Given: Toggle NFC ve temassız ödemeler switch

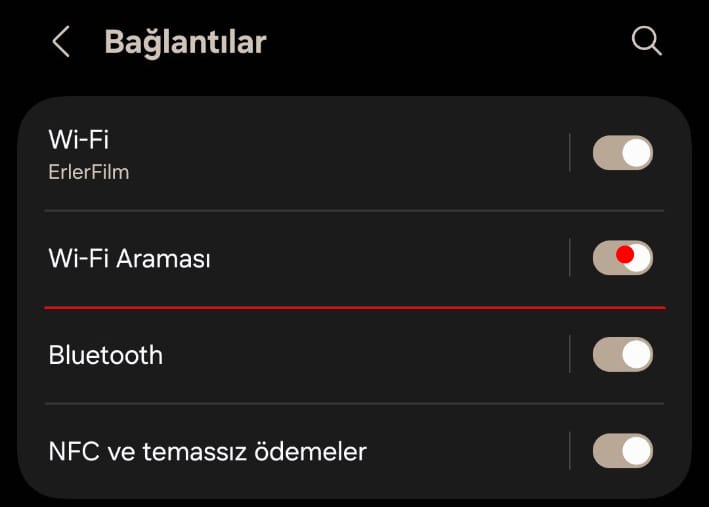Looking at the screenshot, I should tap(622, 451).
